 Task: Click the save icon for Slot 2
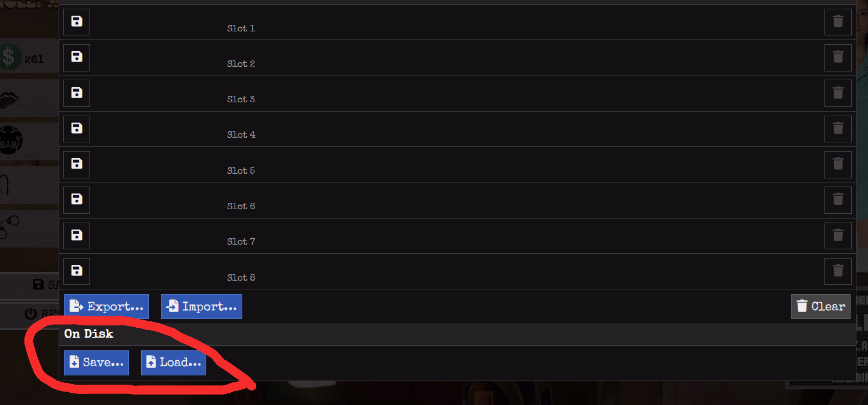(x=77, y=58)
